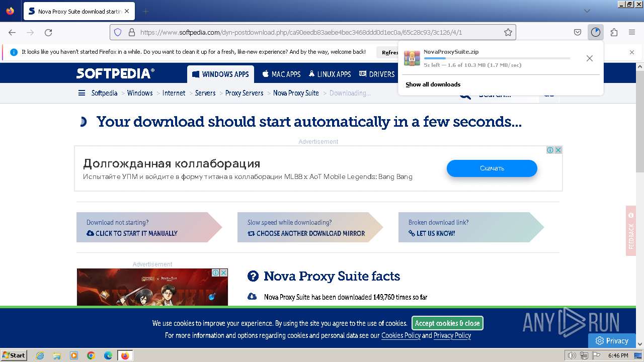Open the Windows Start menu
644x362 pixels.
click(x=14, y=355)
